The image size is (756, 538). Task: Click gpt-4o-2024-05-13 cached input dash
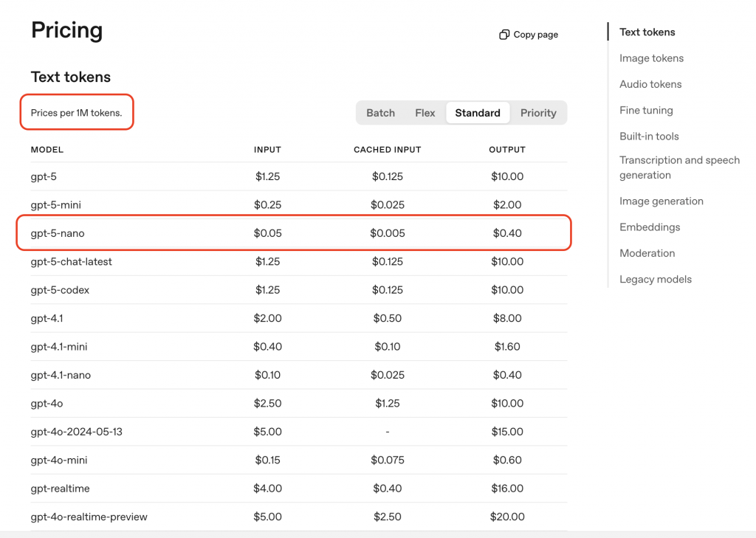click(x=387, y=432)
